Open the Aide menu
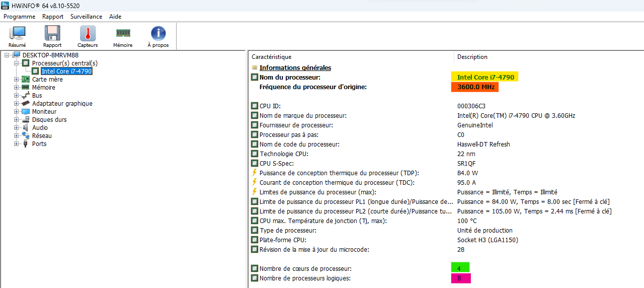 click(115, 17)
